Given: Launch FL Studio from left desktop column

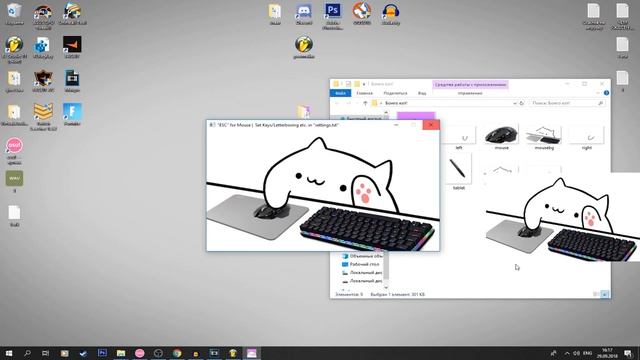Looking at the screenshot, I should (14, 49).
